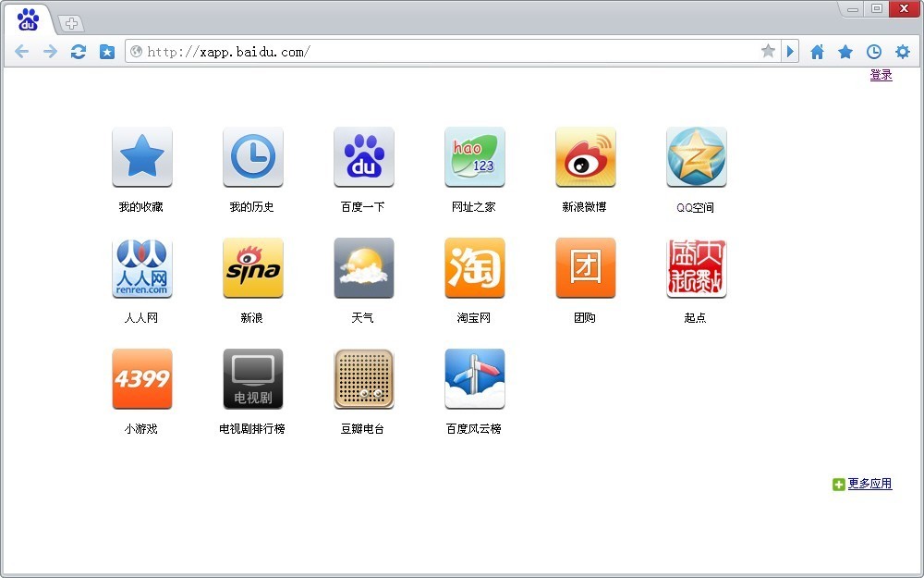Open the 人人网 renren app icon

pyautogui.click(x=142, y=268)
